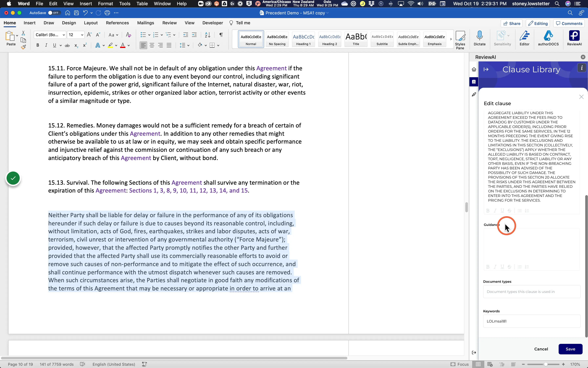
Task: Launch the authorDOCS add-in
Action: tap(548, 38)
